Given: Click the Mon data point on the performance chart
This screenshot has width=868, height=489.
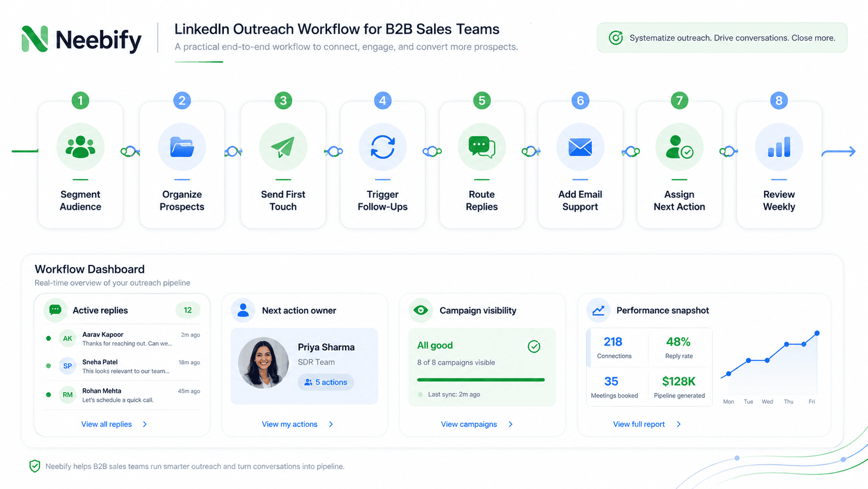Looking at the screenshot, I should pyautogui.click(x=729, y=374).
